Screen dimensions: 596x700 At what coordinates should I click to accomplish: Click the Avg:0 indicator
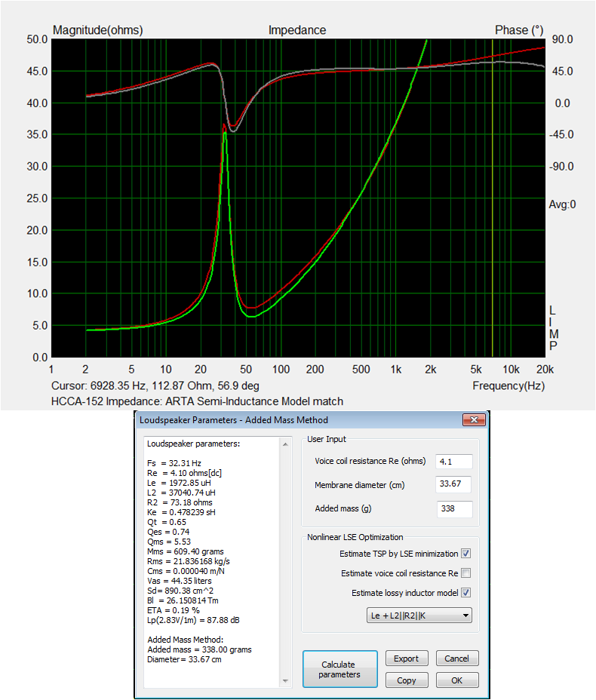tap(562, 204)
